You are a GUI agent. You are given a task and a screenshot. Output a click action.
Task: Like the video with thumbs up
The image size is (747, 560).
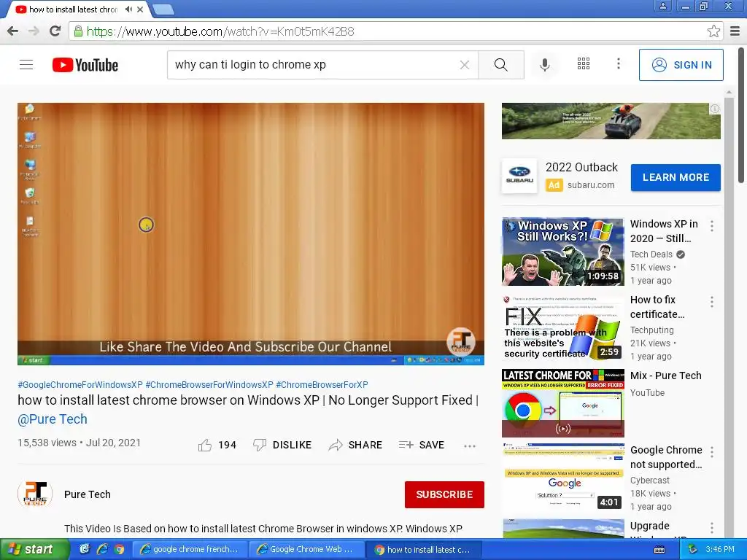(217, 445)
